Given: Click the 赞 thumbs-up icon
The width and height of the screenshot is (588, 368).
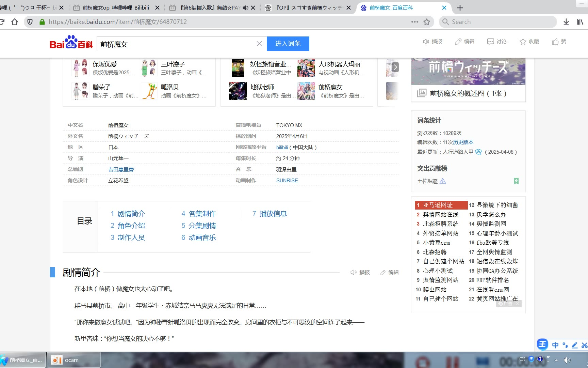Looking at the screenshot, I should (x=555, y=42).
